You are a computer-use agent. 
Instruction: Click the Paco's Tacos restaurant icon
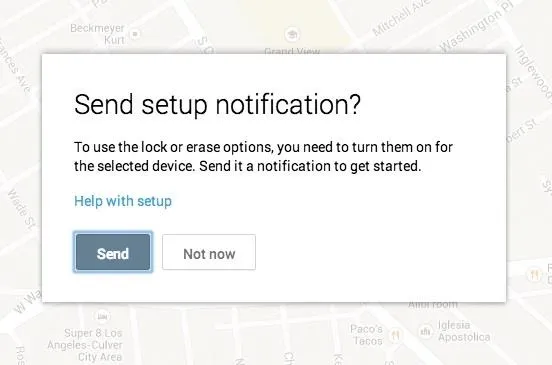395,335
